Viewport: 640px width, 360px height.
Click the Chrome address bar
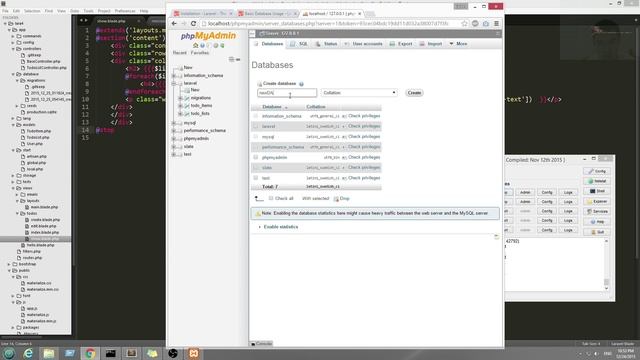[331, 24]
